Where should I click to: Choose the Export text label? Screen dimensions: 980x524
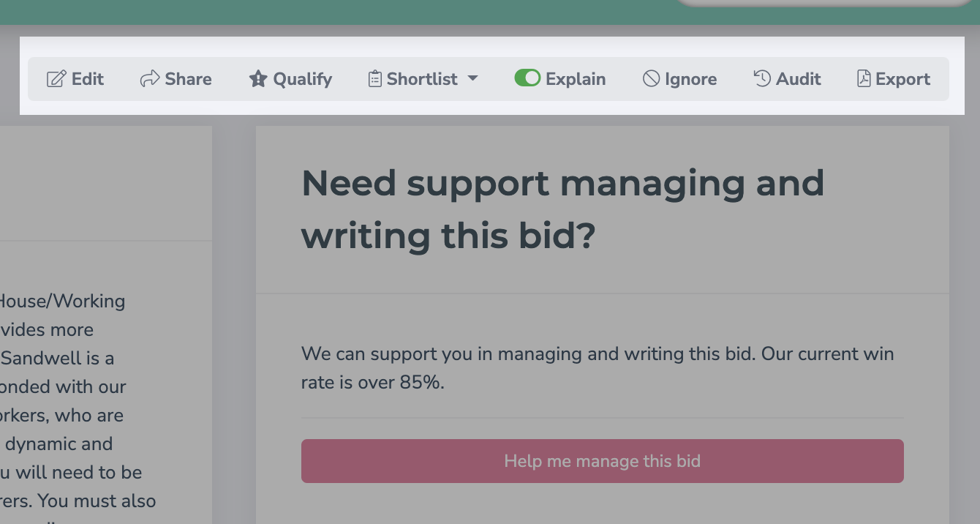point(903,80)
